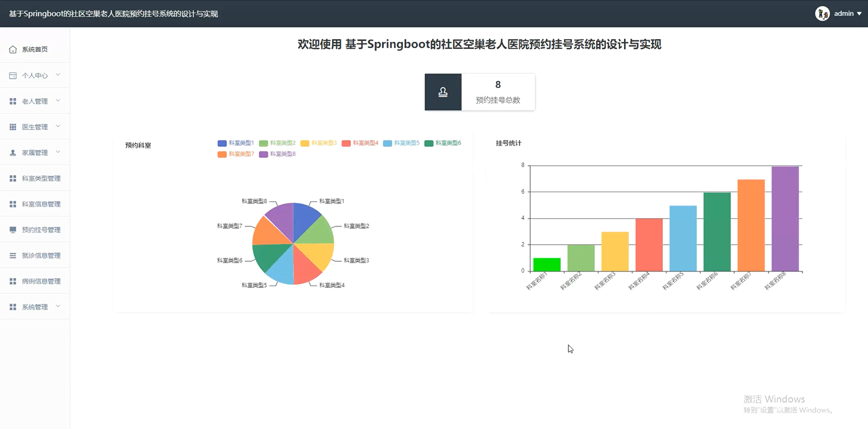Screen dimensions: 868x429
Task: Toggle 科室类型6 legend item
Action: click(443, 143)
